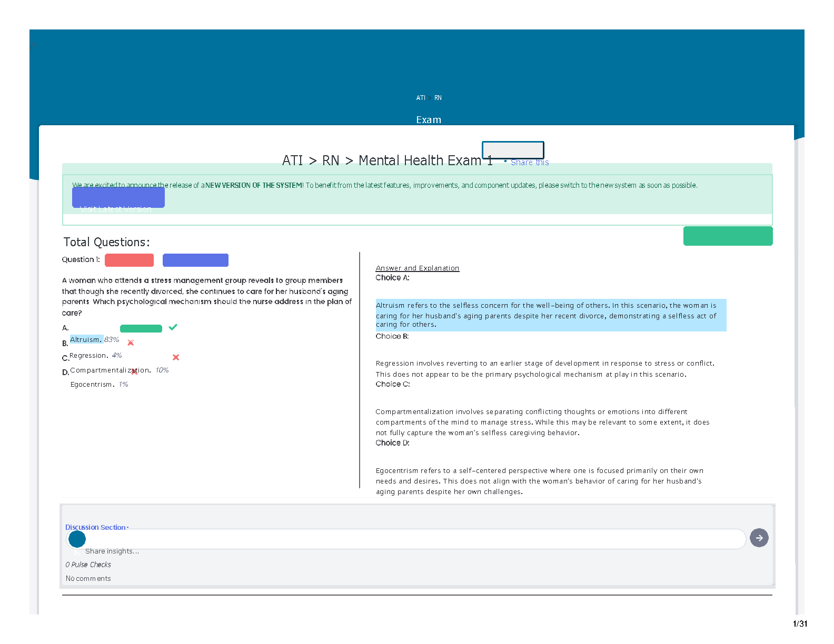Click the red X next to Altruism
Viewport: 834px width, 644px height.
point(131,343)
